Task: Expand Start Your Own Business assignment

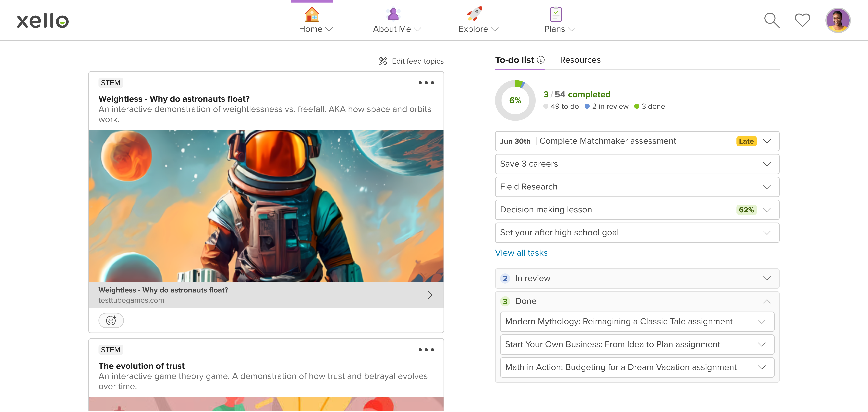Action: 762,345
